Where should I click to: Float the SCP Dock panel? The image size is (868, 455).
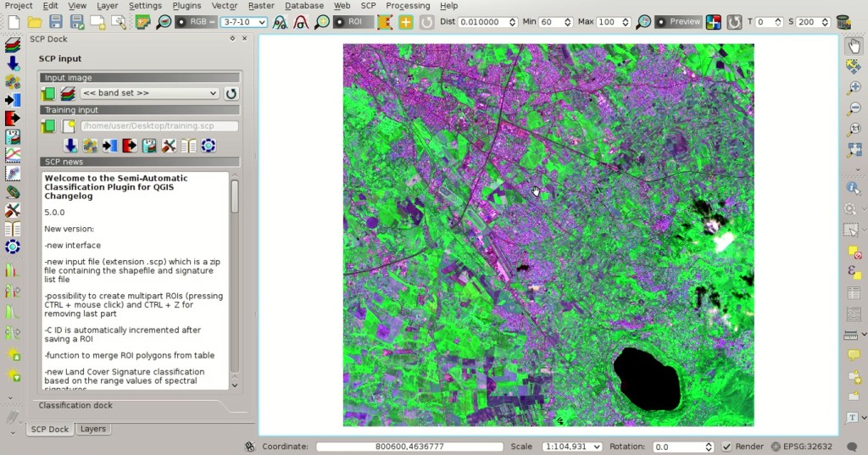tap(232, 39)
